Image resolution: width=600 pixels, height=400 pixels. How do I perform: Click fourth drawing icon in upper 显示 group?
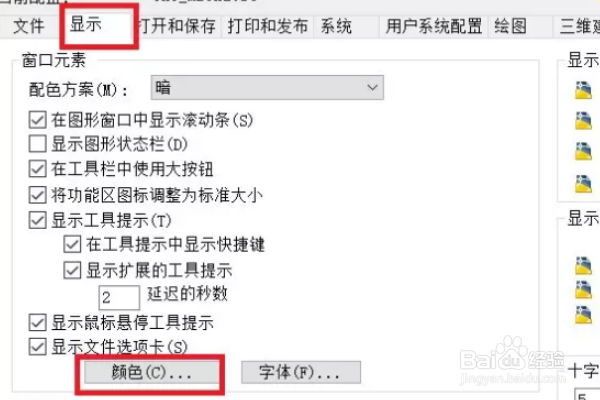583,184
